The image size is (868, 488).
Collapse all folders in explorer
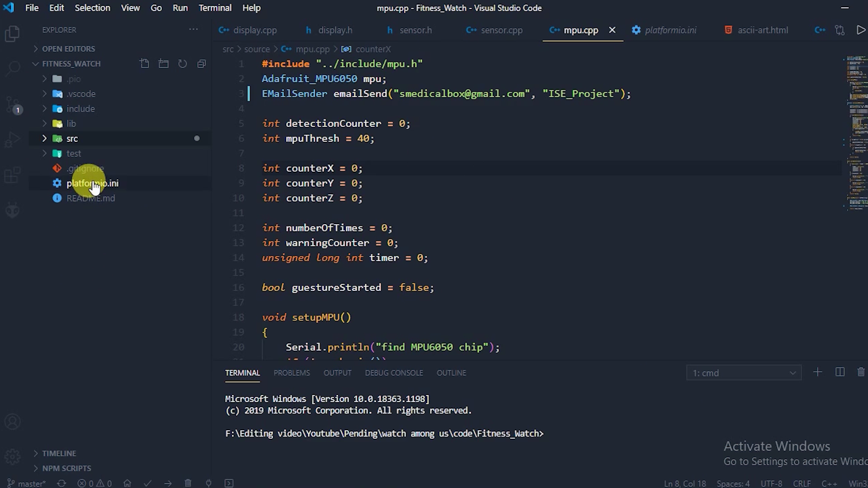202,64
